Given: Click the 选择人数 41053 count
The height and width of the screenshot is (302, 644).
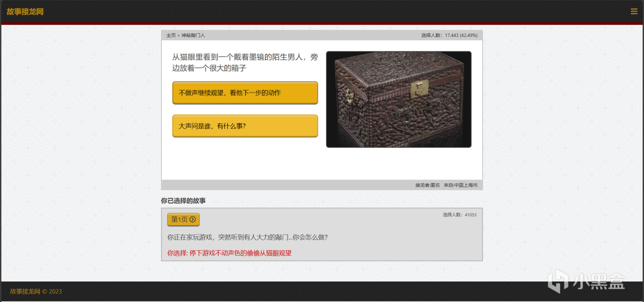Looking at the screenshot, I should pyautogui.click(x=460, y=215).
